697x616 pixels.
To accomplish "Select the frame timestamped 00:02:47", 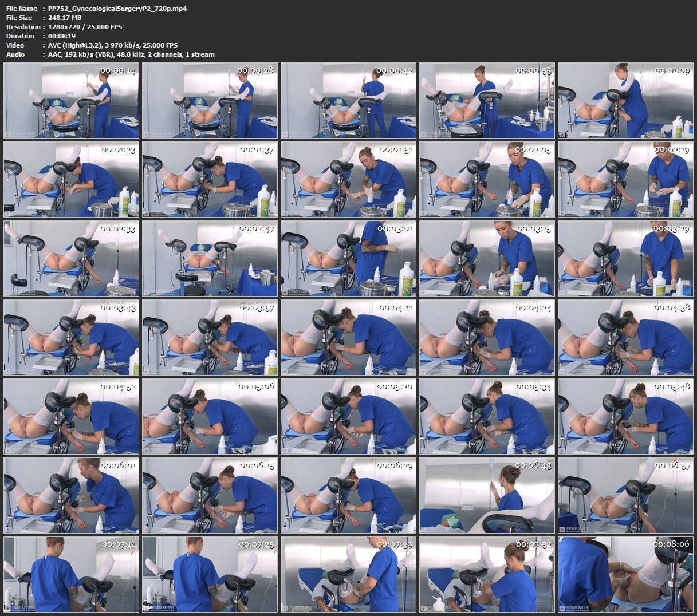I will (210, 259).
